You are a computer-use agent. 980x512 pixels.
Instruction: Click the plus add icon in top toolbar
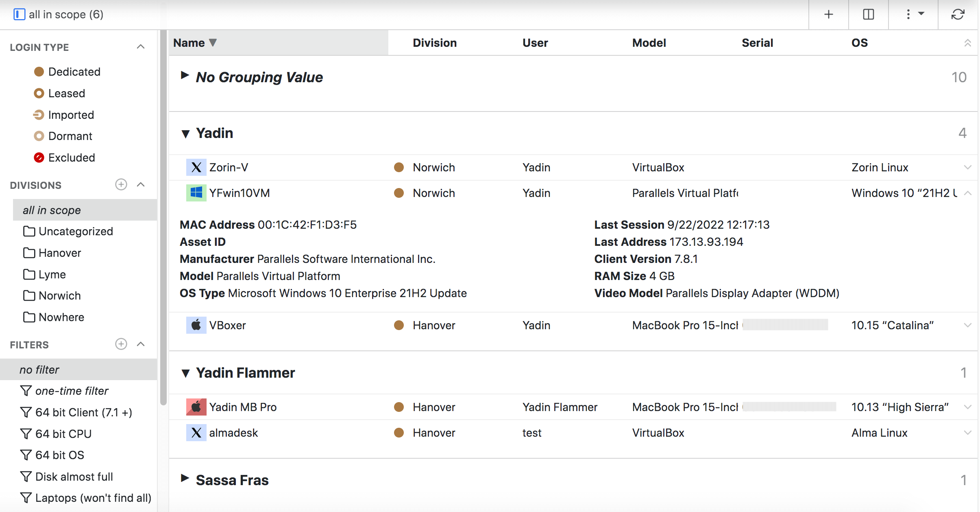(x=828, y=15)
